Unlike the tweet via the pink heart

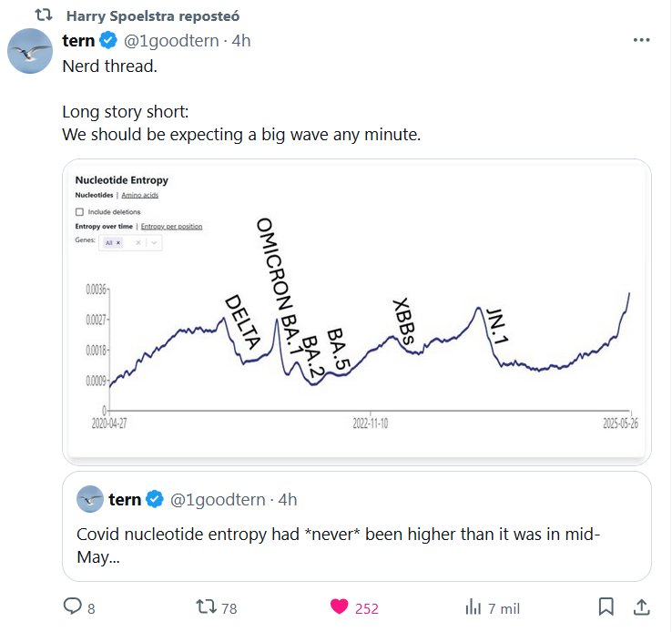(339, 607)
